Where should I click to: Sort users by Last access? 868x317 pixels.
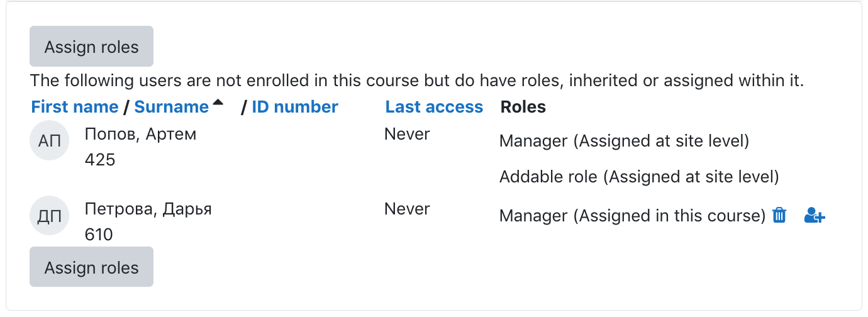434,107
